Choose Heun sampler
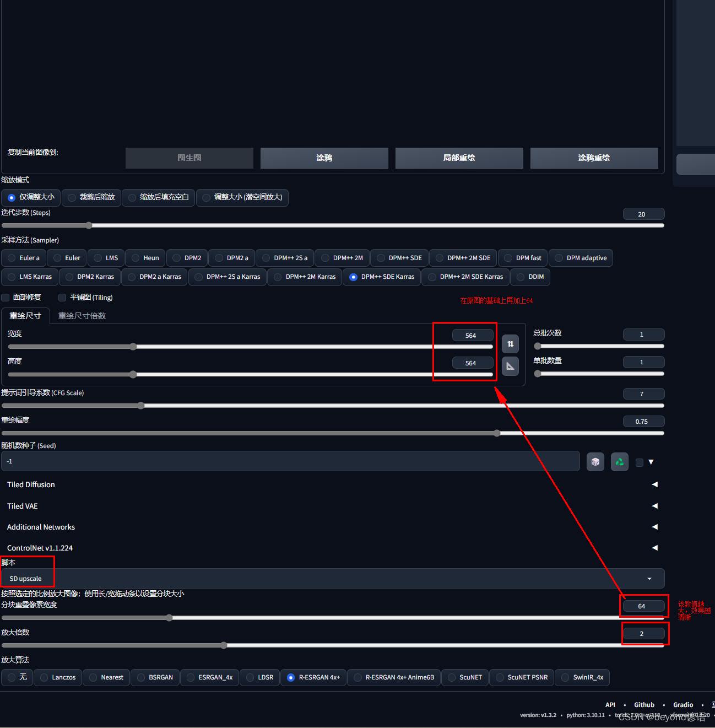 point(145,258)
